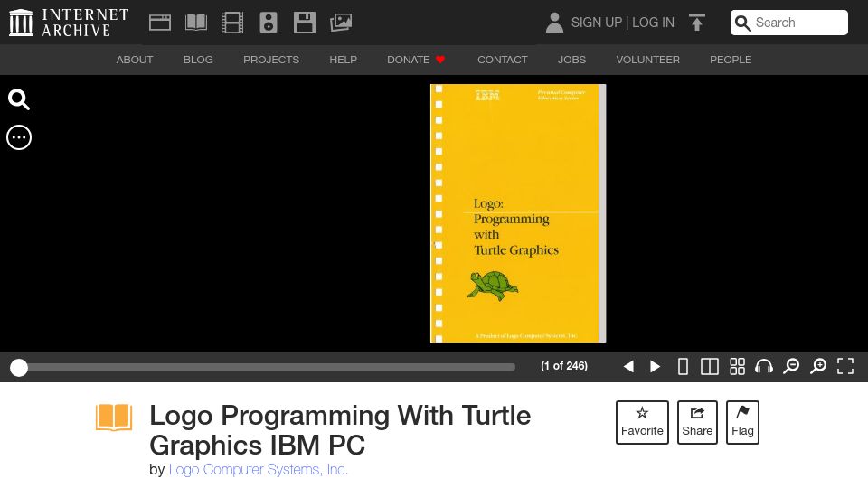
Task: Switch to two-page view
Action: coord(710,366)
